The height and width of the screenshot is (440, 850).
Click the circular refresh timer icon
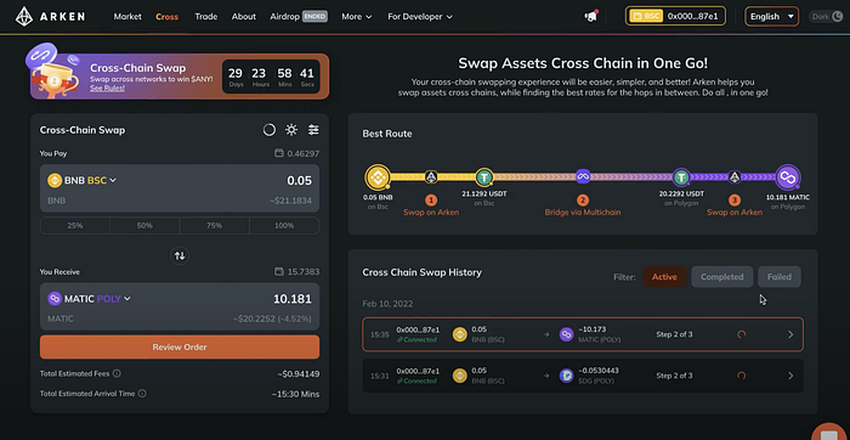(x=269, y=130)
